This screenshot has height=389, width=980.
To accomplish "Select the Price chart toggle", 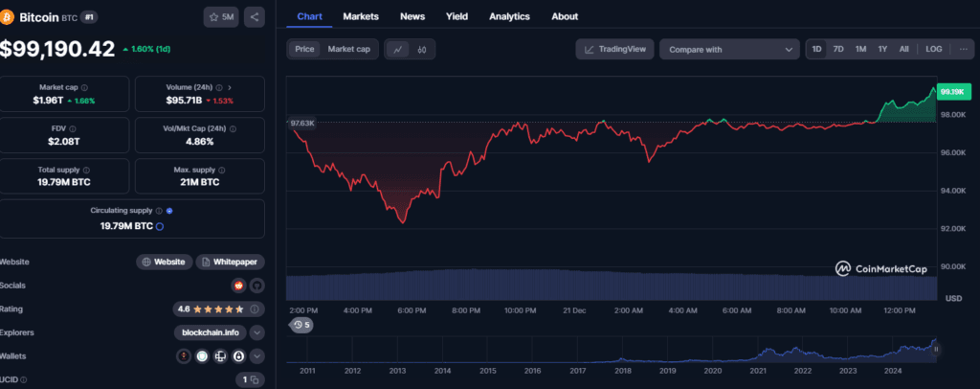I will click(x=304, y=49).
